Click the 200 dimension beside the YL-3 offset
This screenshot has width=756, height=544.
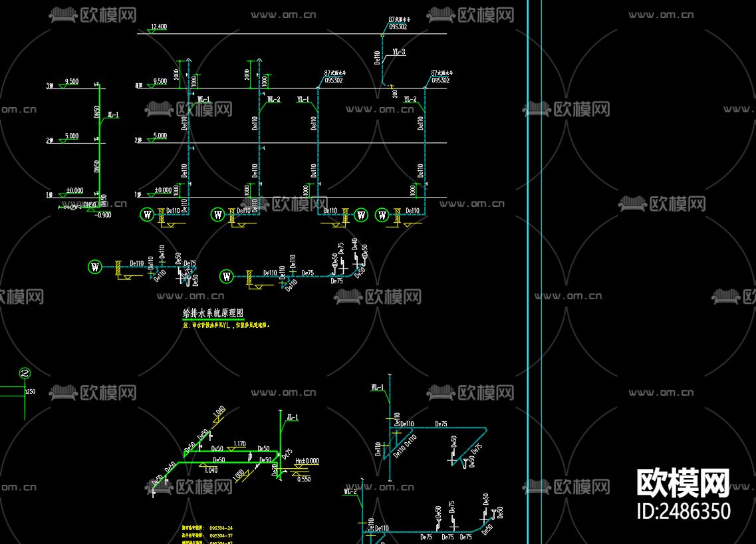[395, 93]
